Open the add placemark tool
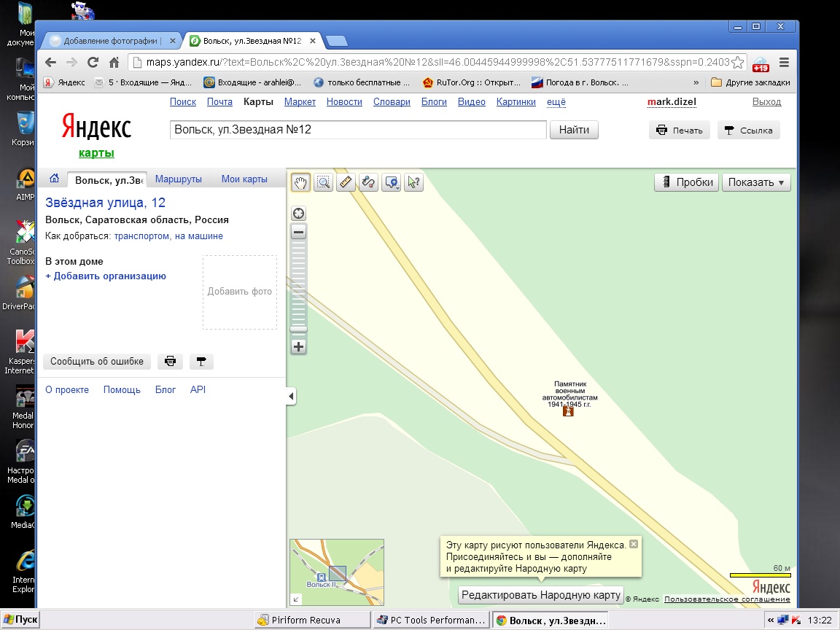This screenshot has height=630, width=840. [x=391, y=183]
